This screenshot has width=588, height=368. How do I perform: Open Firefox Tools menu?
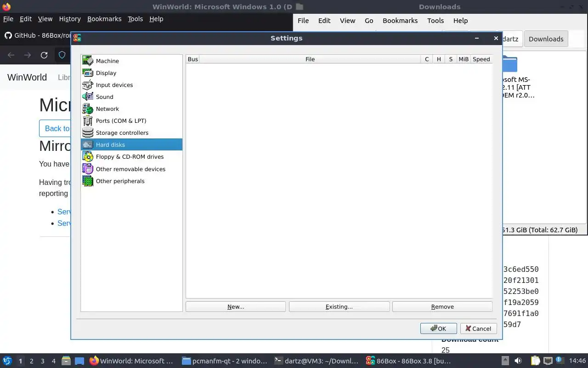coord(136,19)
